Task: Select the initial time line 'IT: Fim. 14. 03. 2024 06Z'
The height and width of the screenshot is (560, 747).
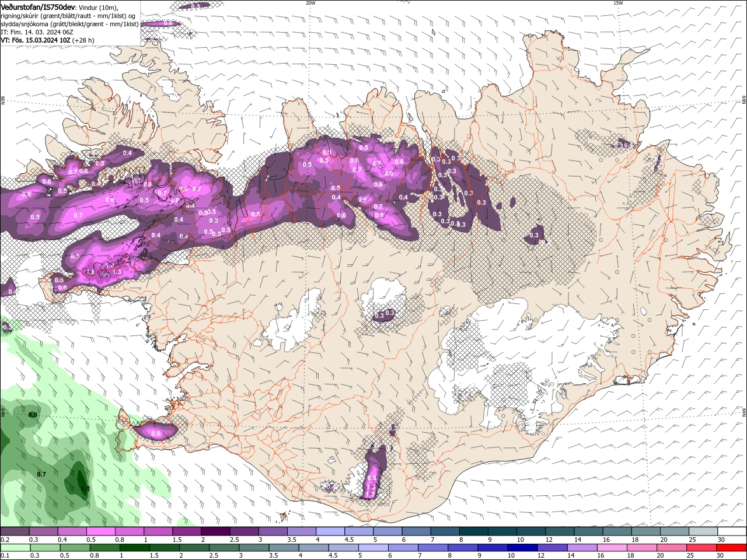Action: [36, 32]
